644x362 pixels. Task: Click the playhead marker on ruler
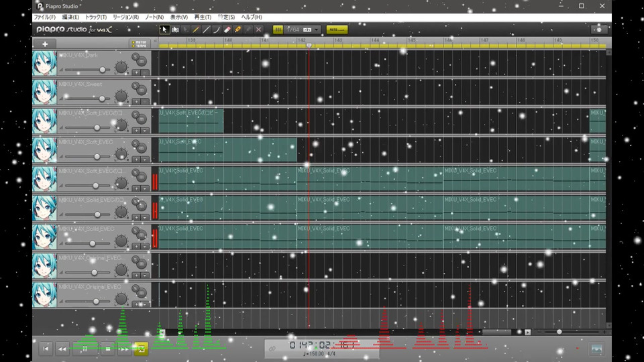tap(309, 45)
